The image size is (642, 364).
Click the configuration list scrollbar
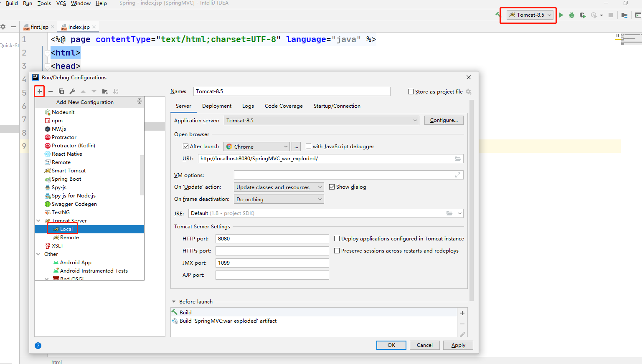(142, 175)
